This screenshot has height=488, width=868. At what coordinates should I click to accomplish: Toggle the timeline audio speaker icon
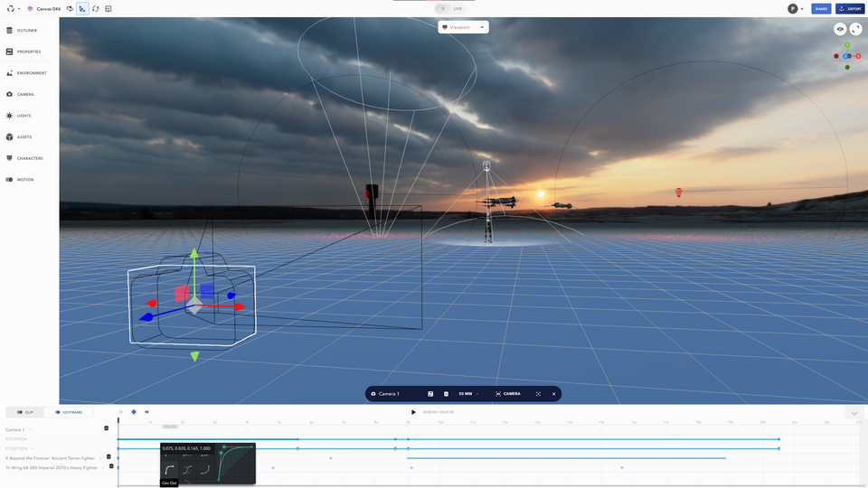(x=146, y=412)
